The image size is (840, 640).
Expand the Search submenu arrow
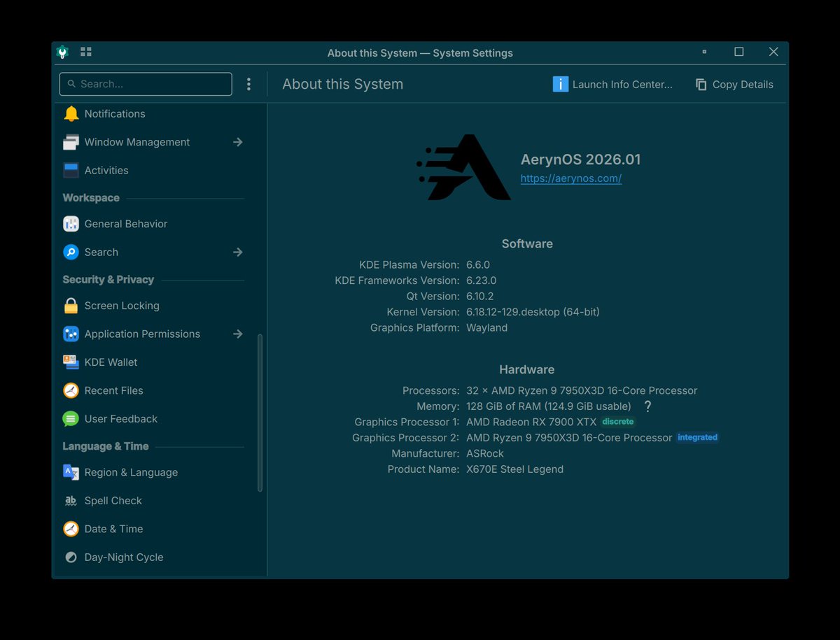(x=238, y=252)
